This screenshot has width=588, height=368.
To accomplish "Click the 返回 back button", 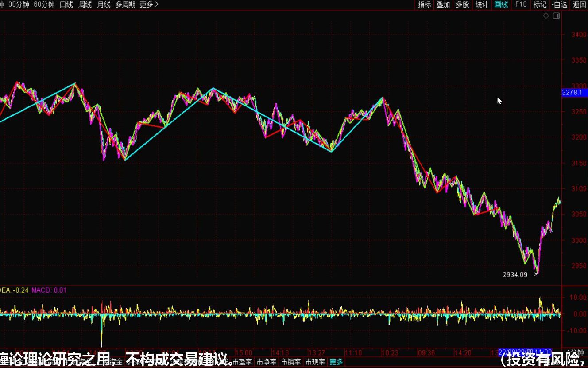I will click(x=579, y=4).
